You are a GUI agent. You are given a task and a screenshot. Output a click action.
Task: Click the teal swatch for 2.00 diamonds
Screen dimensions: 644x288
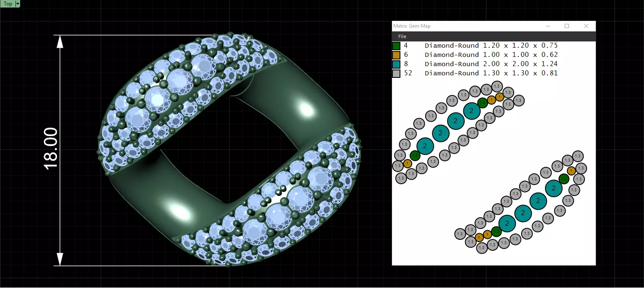(396, 64)
